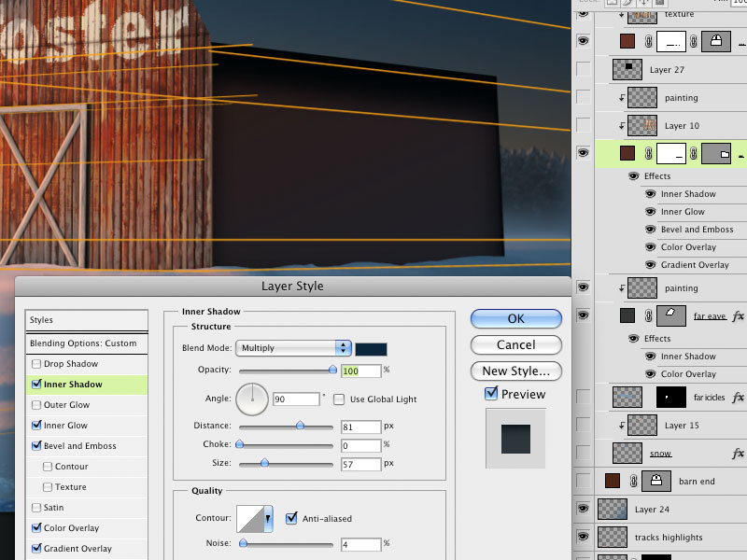Open the Bevel and Emboss settings label
This screenshot has width=747, height=560.
tap(80, 446)
